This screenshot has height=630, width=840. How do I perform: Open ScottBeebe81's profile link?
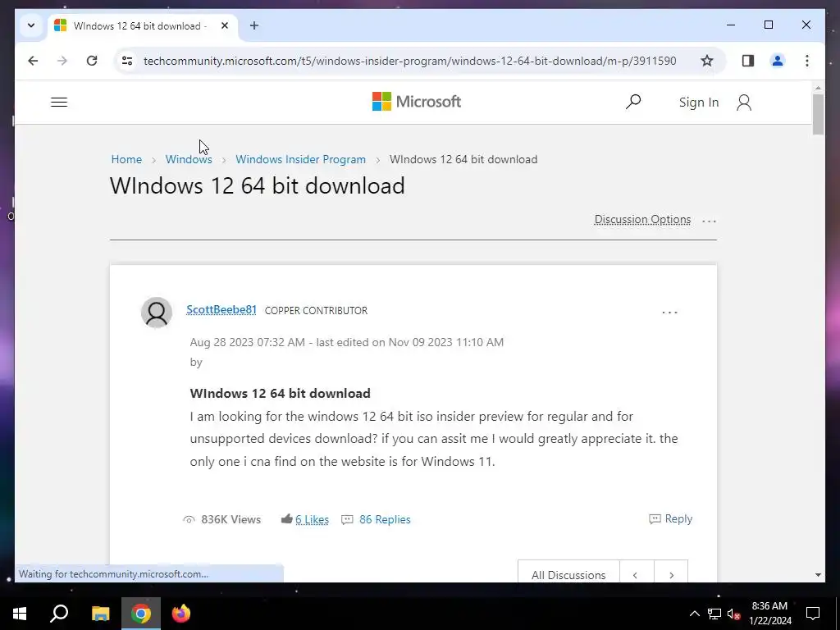click(x=221, y=310)
